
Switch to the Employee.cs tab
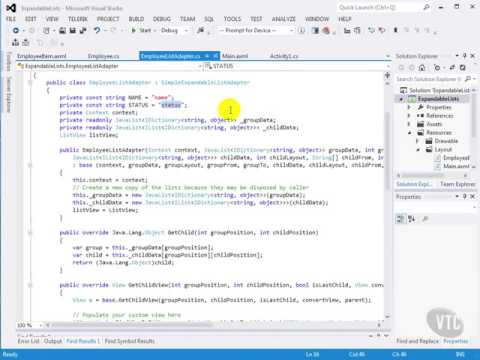click(103, 56)
